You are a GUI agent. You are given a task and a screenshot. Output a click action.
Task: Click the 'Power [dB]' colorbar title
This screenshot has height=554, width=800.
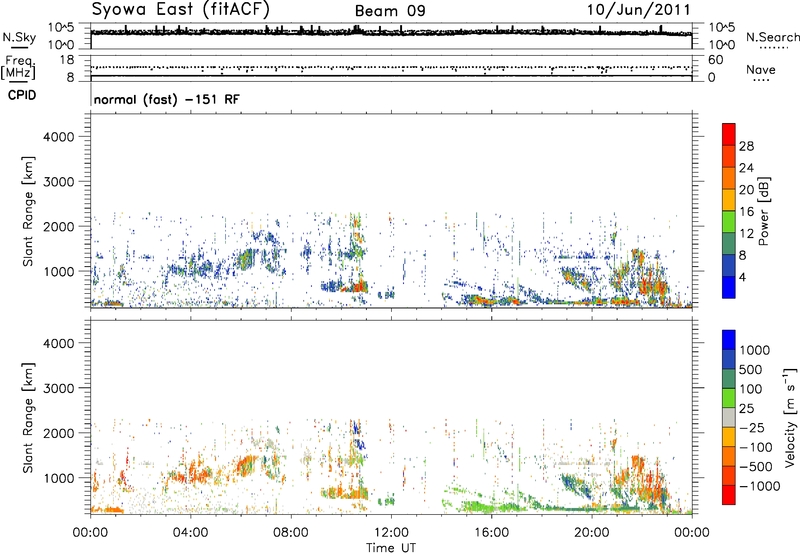[764, 211]
